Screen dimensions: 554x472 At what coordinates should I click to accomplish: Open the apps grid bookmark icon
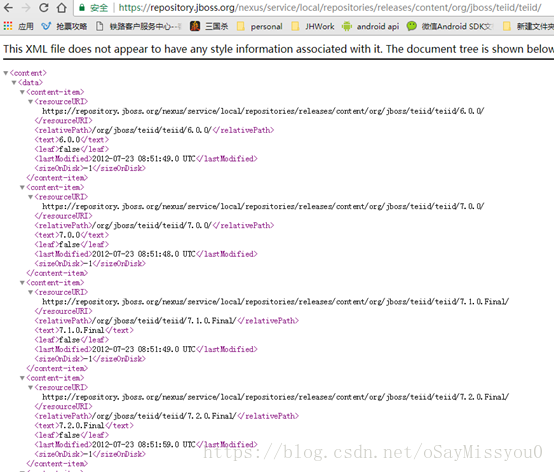coord(7,26)
